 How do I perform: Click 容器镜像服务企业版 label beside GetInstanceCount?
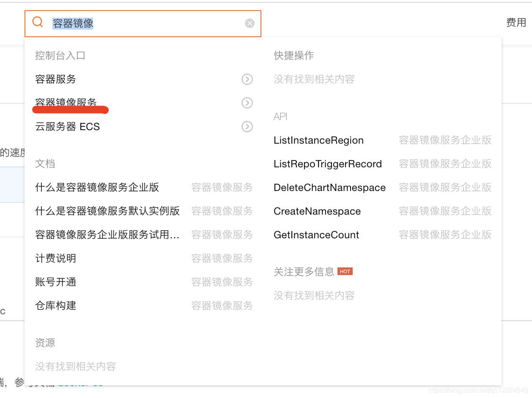(445, 235)
